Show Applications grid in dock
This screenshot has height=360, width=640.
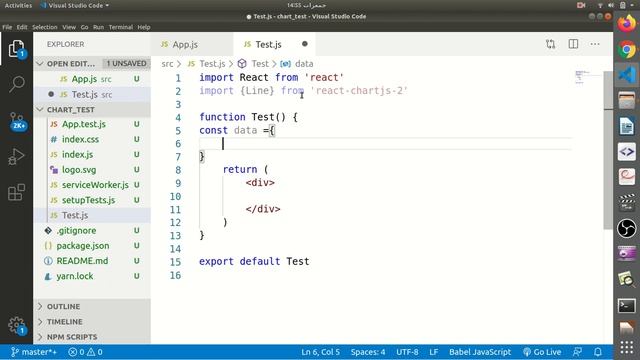(x=627, y=347)
